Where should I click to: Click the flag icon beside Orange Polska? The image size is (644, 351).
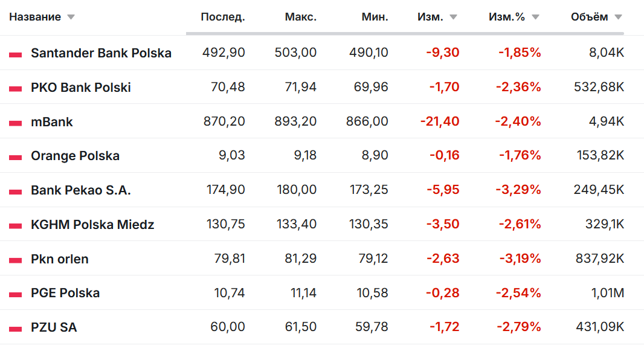coord(15,157)
